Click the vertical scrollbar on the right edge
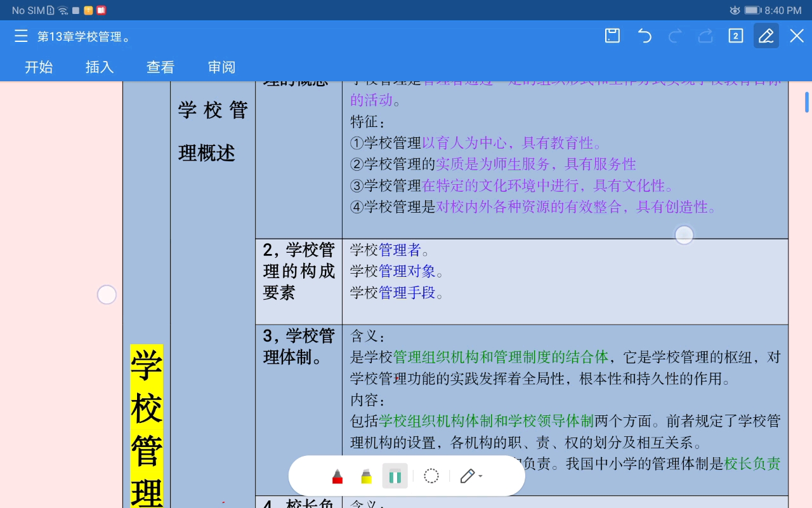This screenshot has height=508, width=812. [x=806, y=102]
